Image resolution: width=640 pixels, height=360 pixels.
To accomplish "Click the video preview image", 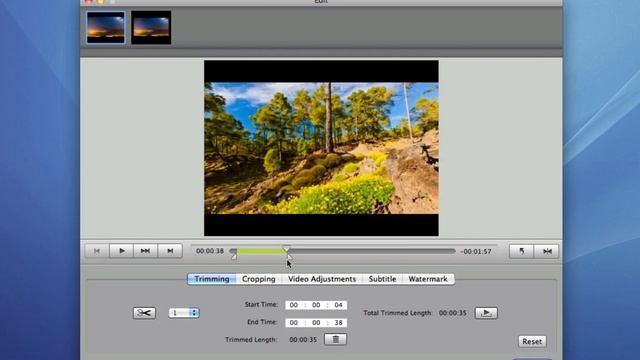I will tap(321, 148).
